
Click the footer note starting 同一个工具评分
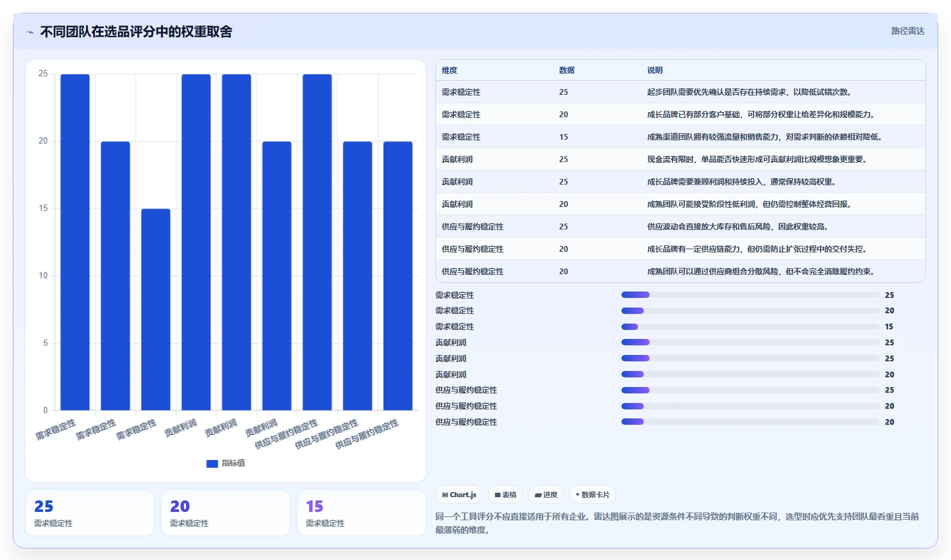tap(677, 523)
